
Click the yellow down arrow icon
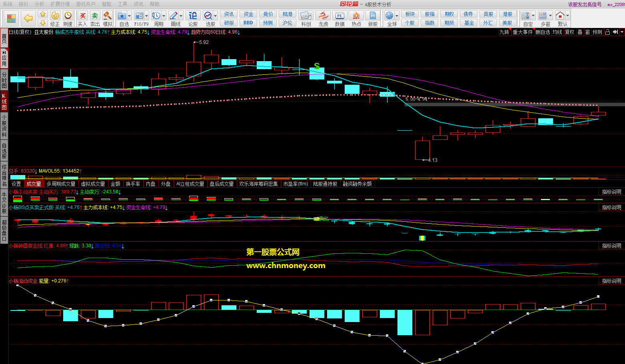tap(43, 22)
